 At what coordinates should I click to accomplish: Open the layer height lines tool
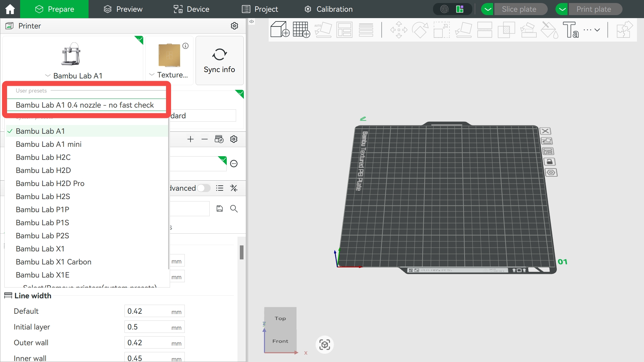pyautogui.click(x=366, y=29)
